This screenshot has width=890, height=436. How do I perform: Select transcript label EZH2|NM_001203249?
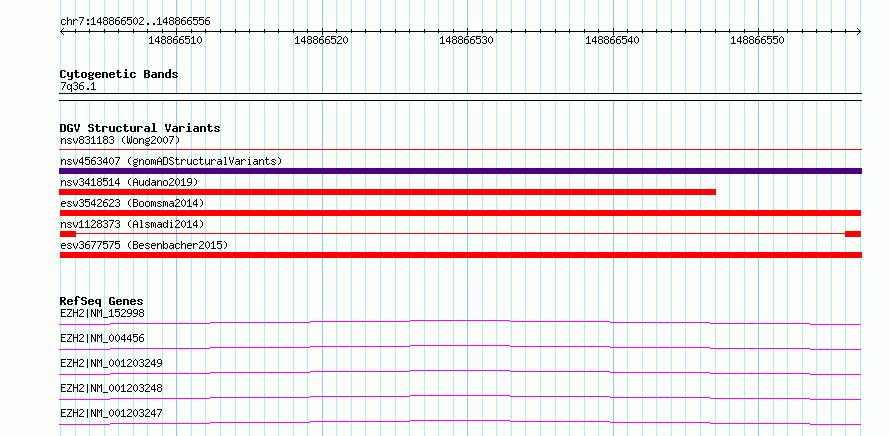(x=111, y=363)
